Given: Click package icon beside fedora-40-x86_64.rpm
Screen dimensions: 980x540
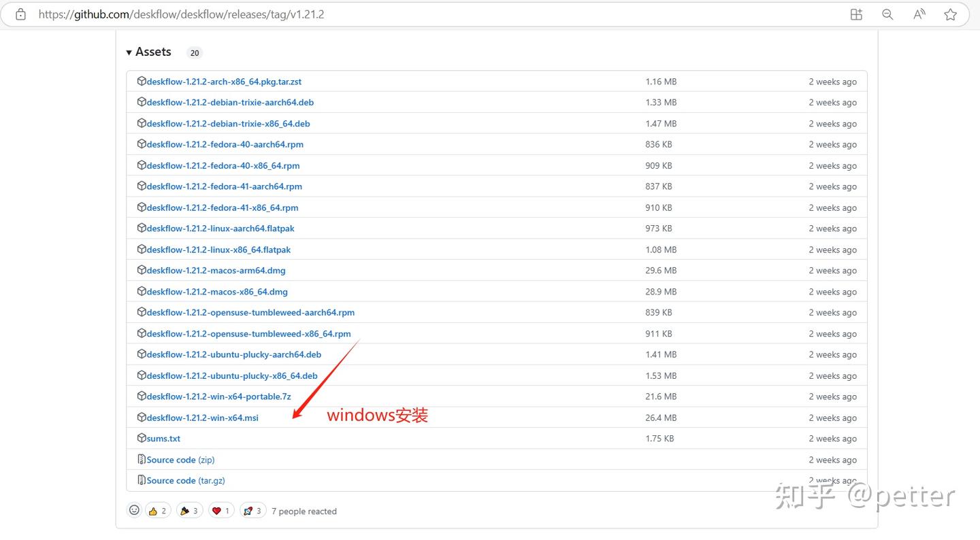Looking at the screenshot, I should [x=142, y=165].
